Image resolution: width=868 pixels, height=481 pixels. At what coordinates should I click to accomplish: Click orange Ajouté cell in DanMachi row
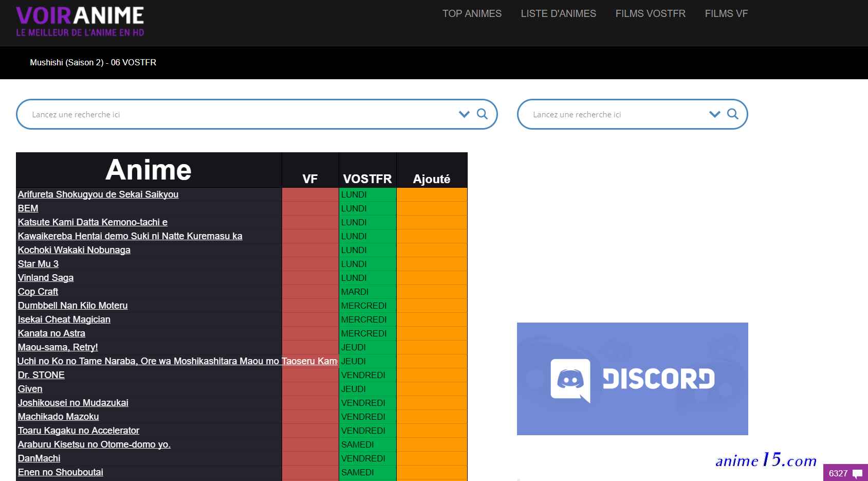pyautogui.click(x=432, y=458)
